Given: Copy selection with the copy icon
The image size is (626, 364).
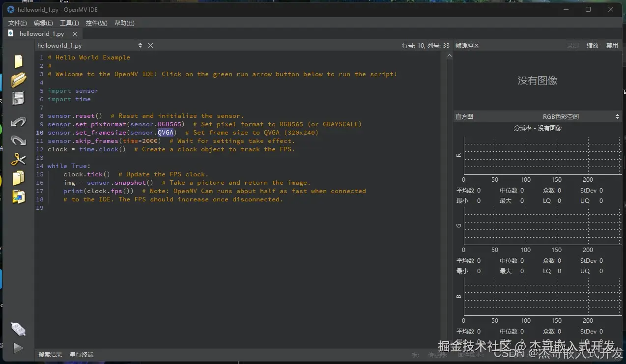Looking at the screenshot, I should pos(19,178).
